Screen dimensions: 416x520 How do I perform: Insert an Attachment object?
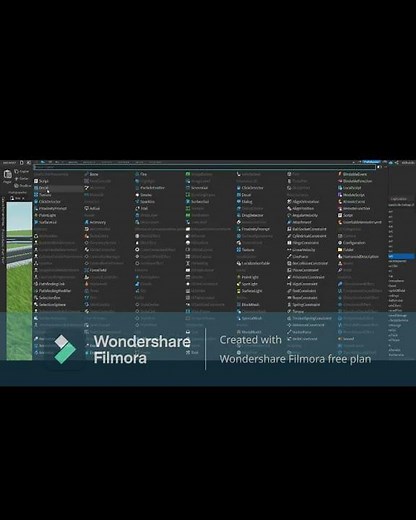(299, 222)
